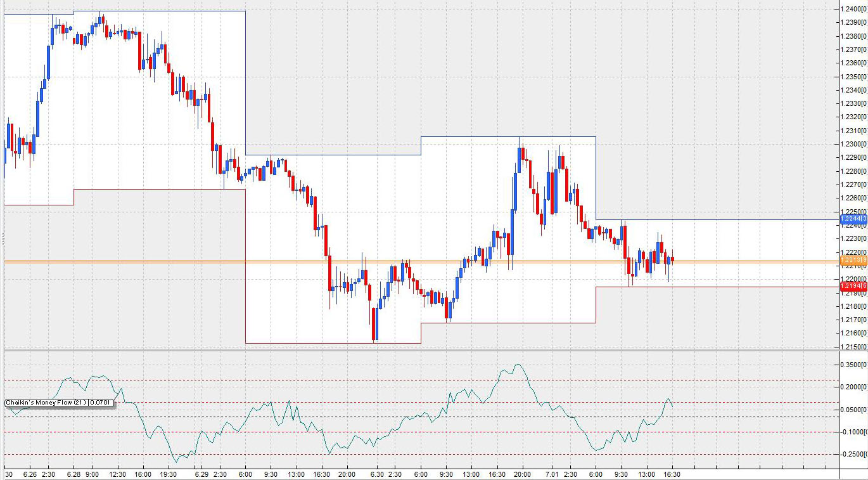Click the 1.2180 price axis label

pyautogui.click(x=854, y=306)
